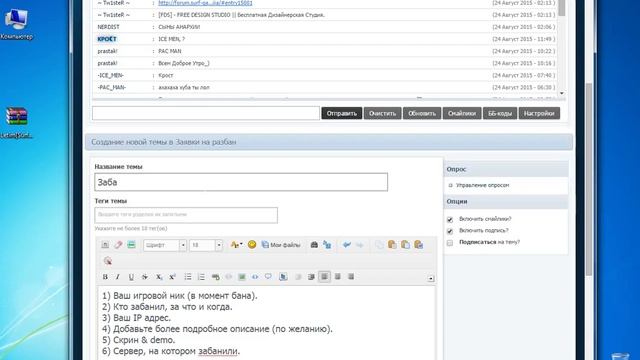The width and height of the screenshot is (640, 360).
Task: Toggle bold formatting
Action: point(105,277)
